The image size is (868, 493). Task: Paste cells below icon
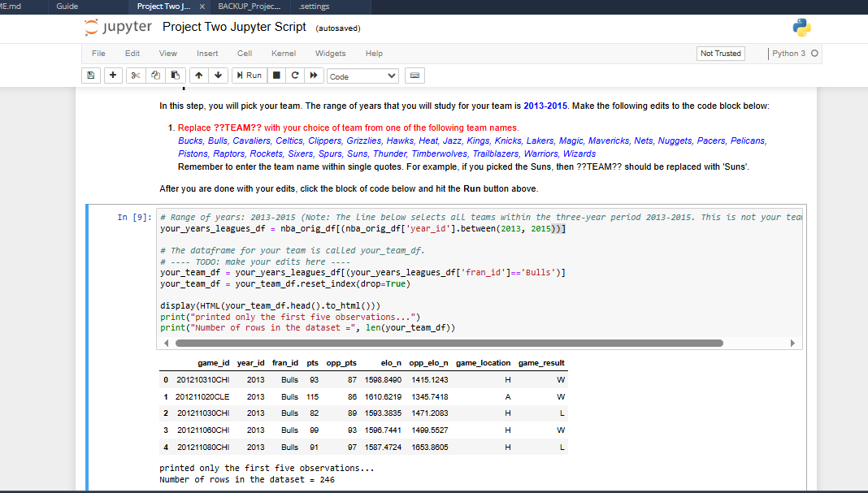(174, 76)
